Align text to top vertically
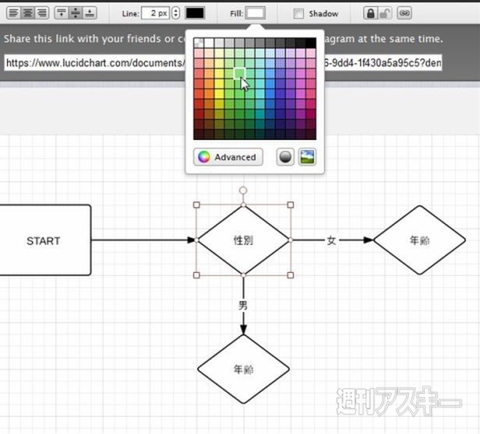Image resolution: width=480 pixels, height=434 pixels. click(61, 13)
